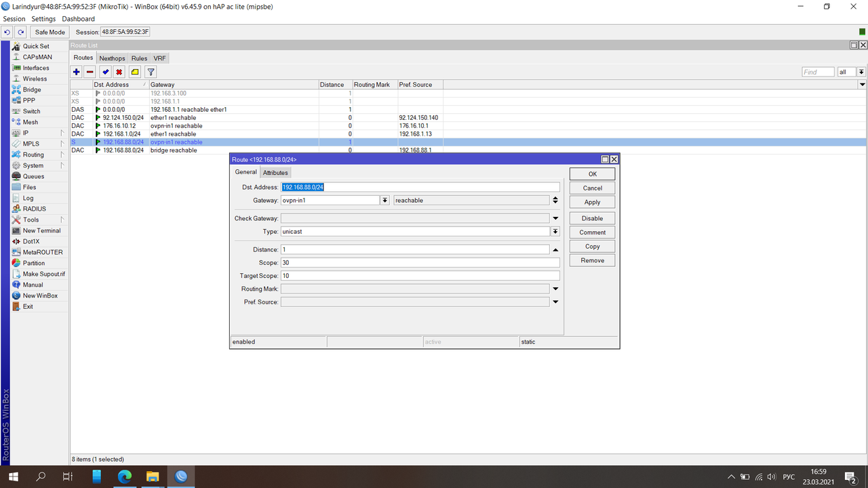Viewport: 868px width, 488px height.
Task: Open the Type dropdown arrow
Action: pyautogui.click(x=555, y=232)
